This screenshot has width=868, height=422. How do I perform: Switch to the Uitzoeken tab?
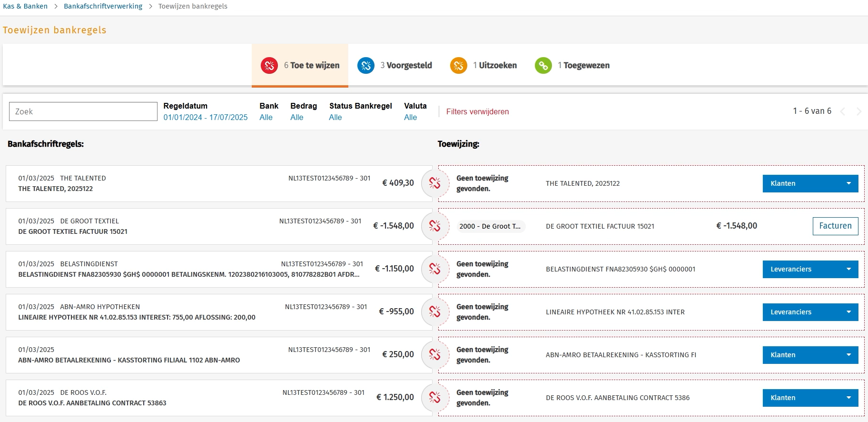pyautogui.click(x=483, y=66)
